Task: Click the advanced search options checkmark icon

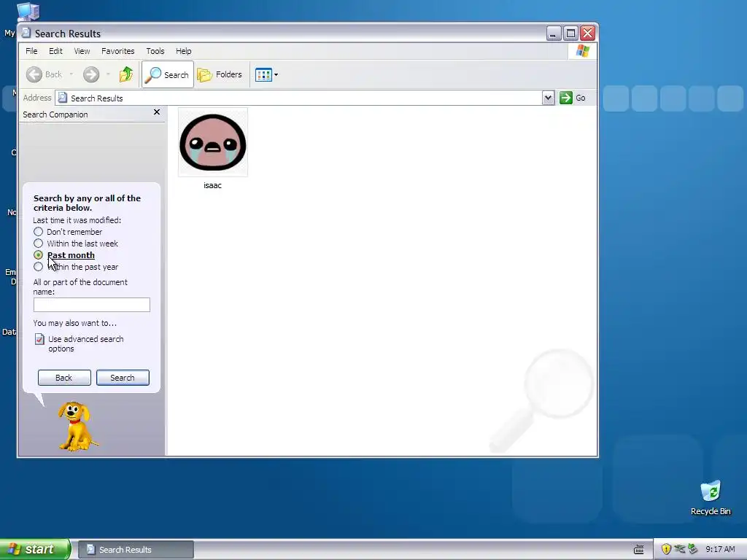Action: (39, 340)
